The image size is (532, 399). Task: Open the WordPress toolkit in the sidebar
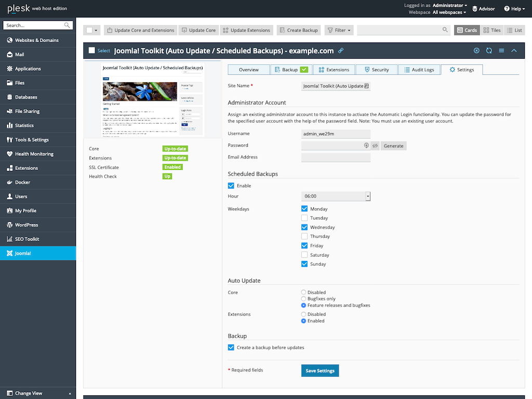[x=23, y=225]
